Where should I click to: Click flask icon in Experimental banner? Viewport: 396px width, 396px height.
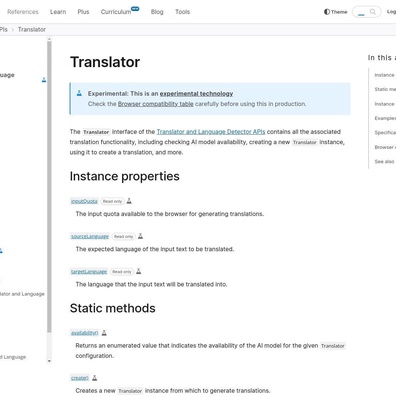pos(79,93)
